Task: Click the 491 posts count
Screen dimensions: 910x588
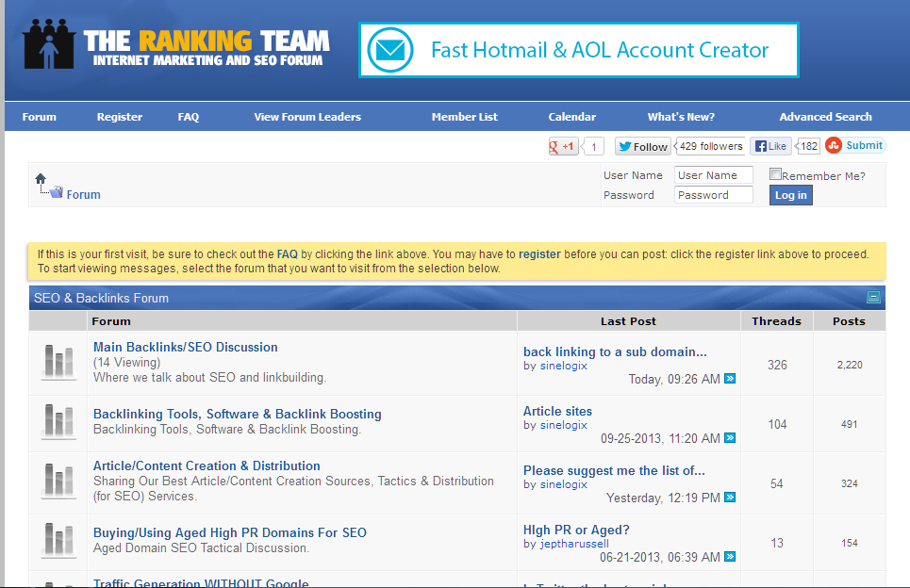Action: pos(849,424)
